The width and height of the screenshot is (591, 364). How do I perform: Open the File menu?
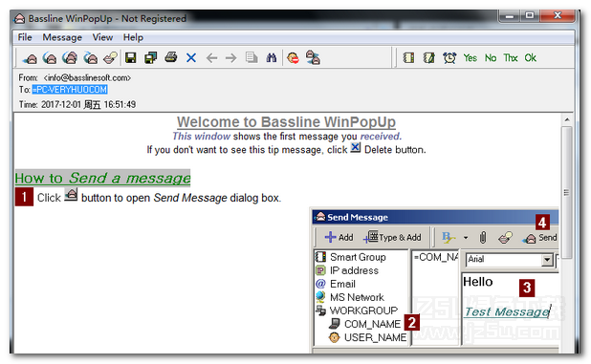[25, 37]
